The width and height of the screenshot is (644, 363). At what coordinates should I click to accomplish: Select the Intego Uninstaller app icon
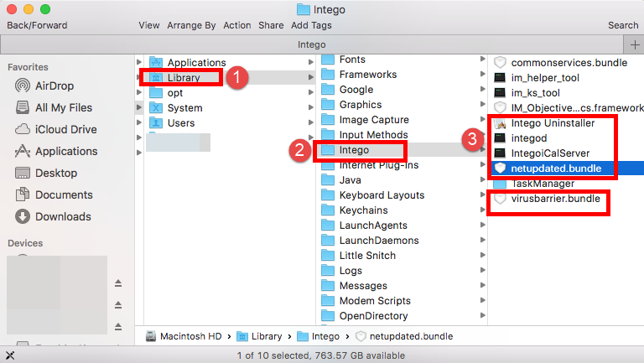(500, 123)
